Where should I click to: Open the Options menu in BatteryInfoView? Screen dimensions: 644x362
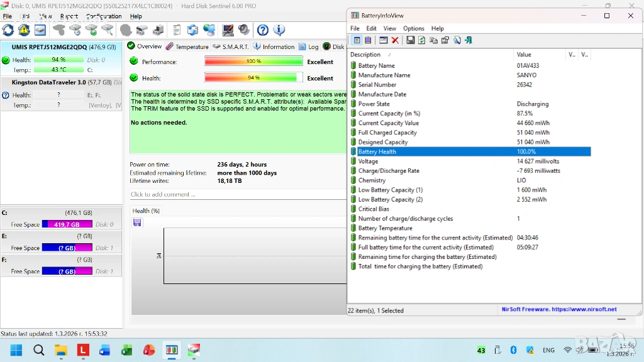[x=413, y=28]
